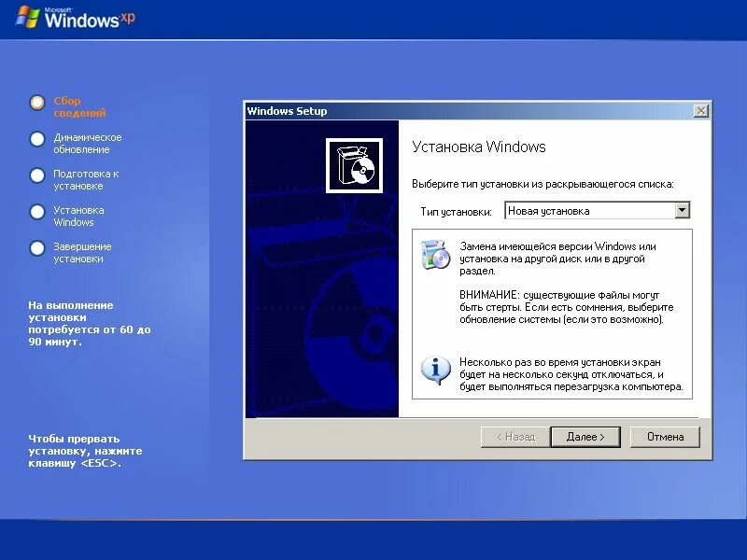Click text 'Замена имеющейся версии Windows'

[x=548, y=246]
